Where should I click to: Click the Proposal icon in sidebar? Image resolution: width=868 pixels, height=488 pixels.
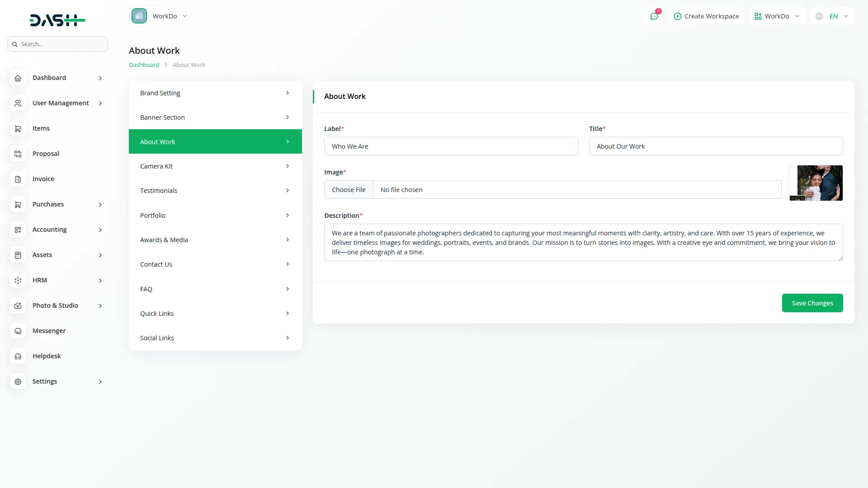click(18, 154)
